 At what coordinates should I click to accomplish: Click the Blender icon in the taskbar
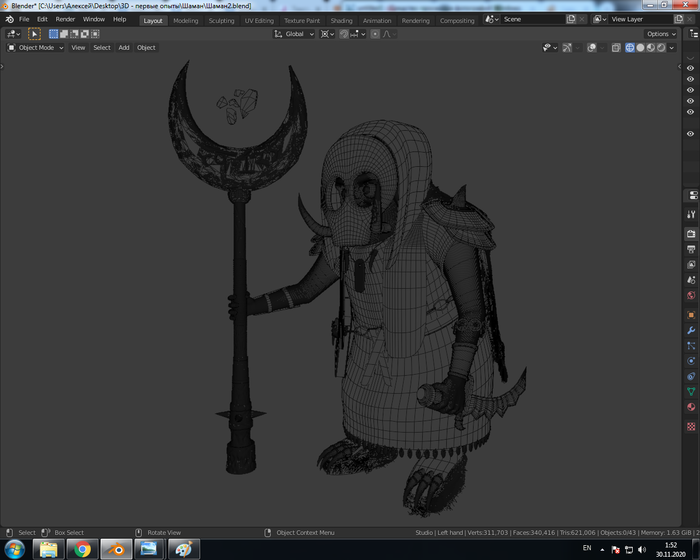pos(117,549)
